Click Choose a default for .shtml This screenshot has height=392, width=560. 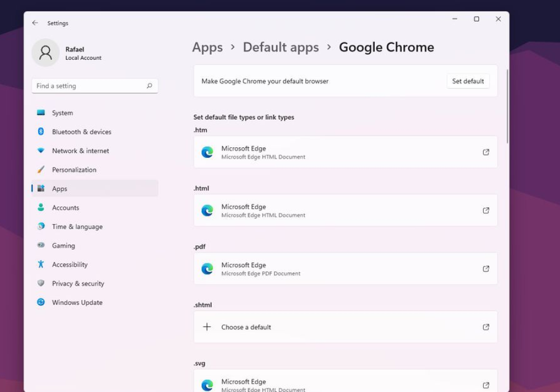(346, 327)
